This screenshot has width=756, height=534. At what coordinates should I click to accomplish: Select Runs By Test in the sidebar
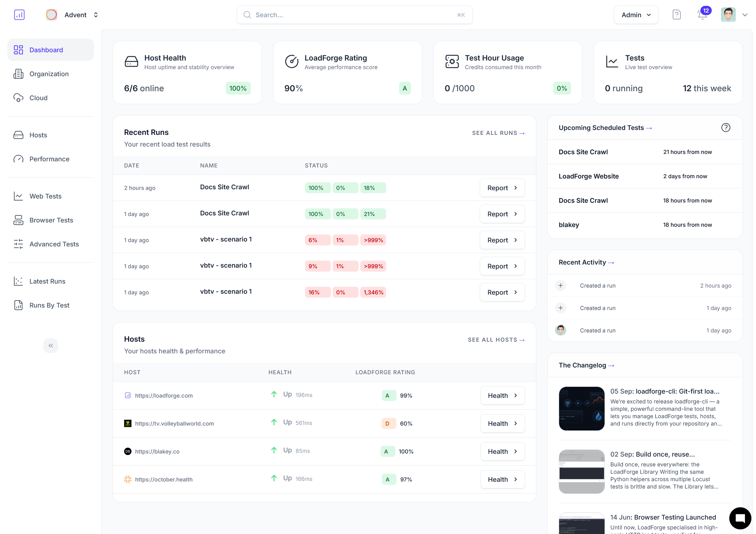(49, 305)
